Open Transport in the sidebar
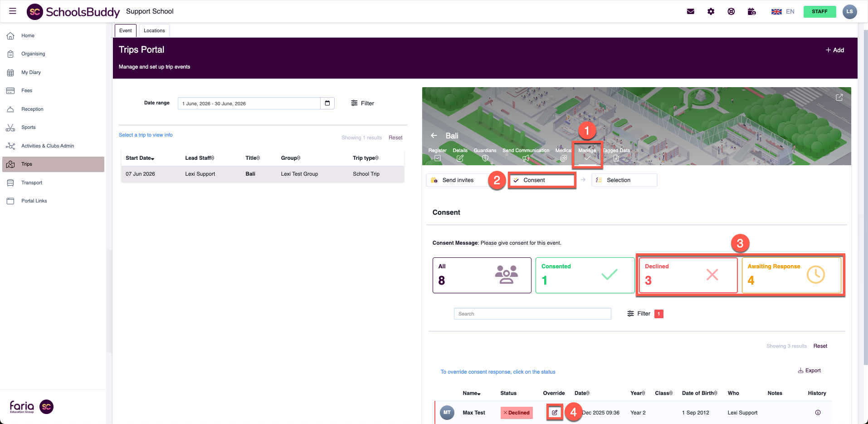Viewport: 868px width, 424px height. click(x=32, y=182)
